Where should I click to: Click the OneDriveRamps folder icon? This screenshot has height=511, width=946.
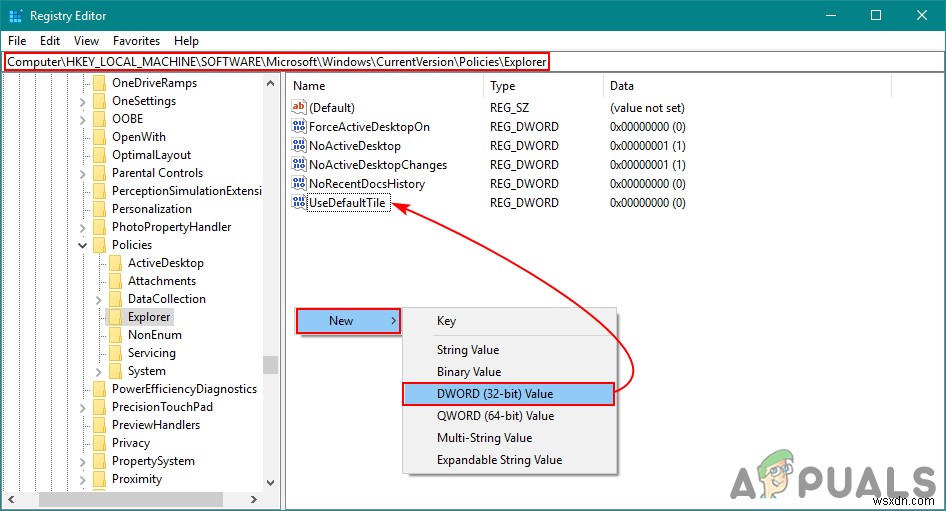click(100, 83)
